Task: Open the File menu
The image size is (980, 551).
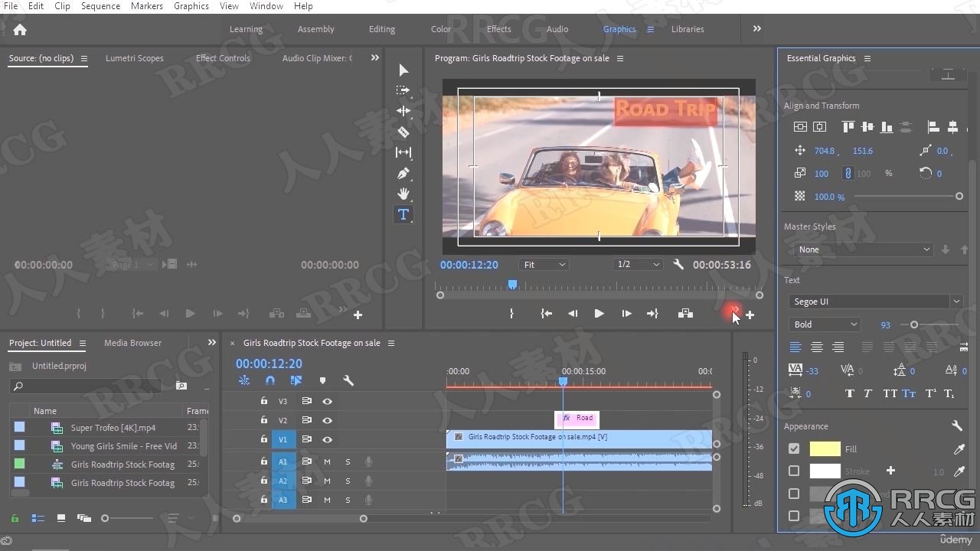Action: coord(11,6)
